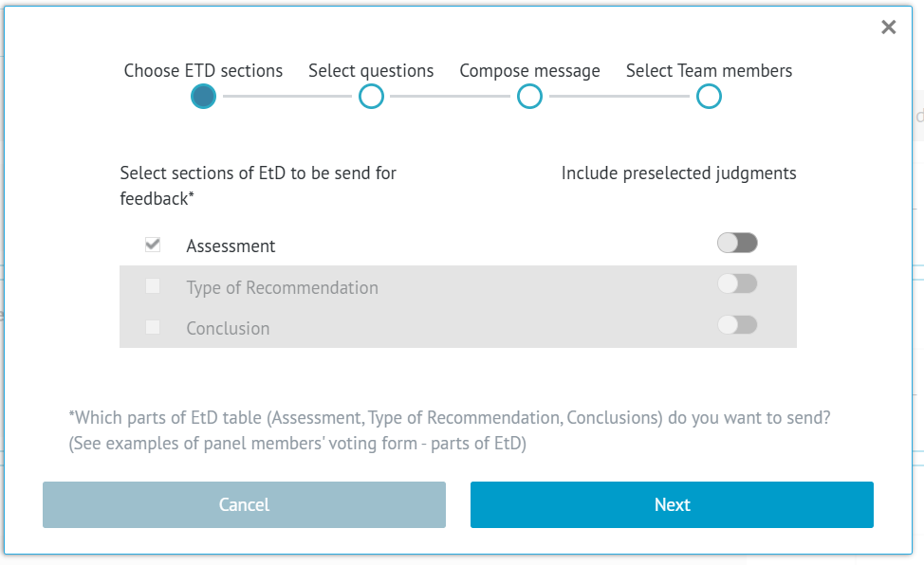Jump to the Select Team members label
Screen dimensions: 924x565
[x=709, y=71]
